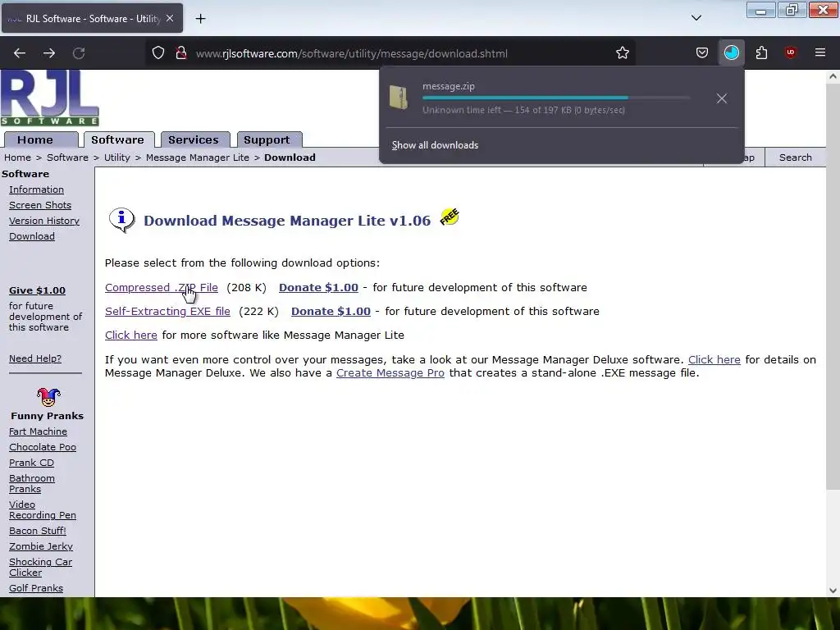
Task: Open the Fart Machine prank link
Action: point(38,431)
